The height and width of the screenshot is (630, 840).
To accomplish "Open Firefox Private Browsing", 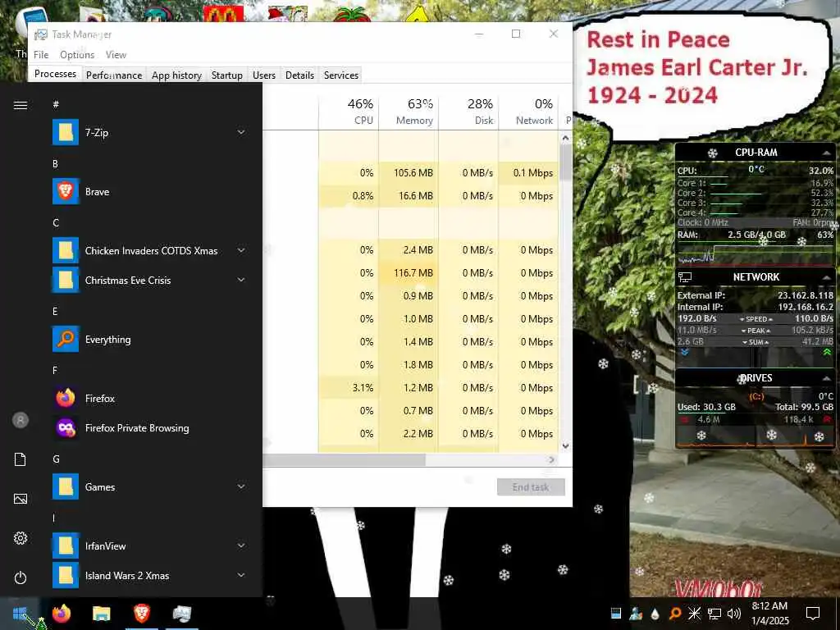I will click(149, 427).
